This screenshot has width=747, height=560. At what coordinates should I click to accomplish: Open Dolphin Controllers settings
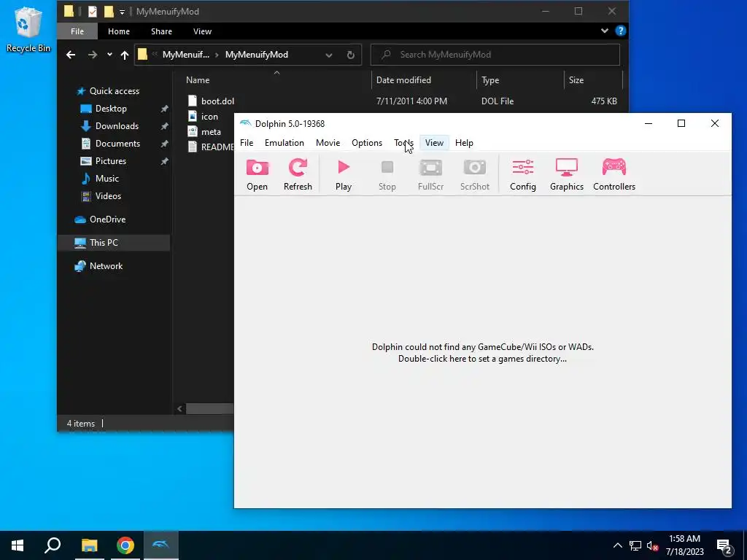tap(614, 175)
